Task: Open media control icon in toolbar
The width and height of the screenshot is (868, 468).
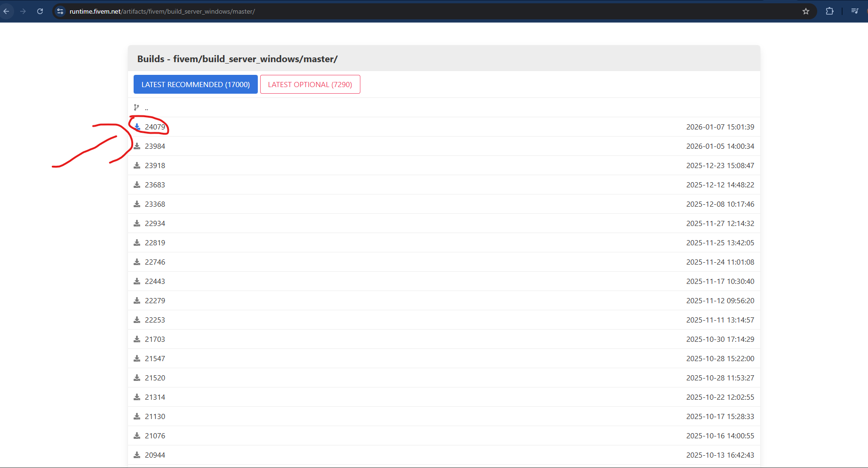Action: point(855,11)
